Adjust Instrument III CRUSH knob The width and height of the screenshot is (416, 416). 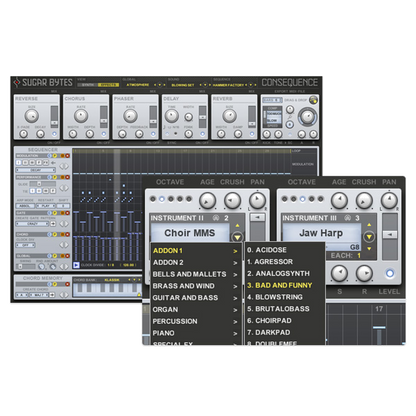click(x=364, y=201)
